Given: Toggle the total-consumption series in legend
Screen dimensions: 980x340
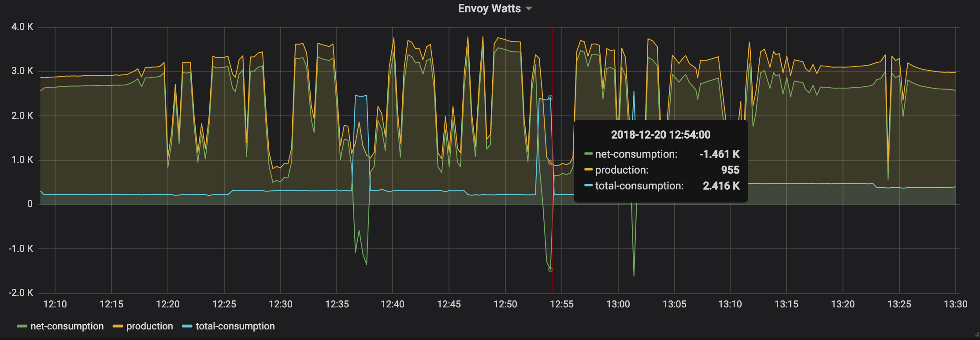Looking at the screenshot, I should coord(235,326).
